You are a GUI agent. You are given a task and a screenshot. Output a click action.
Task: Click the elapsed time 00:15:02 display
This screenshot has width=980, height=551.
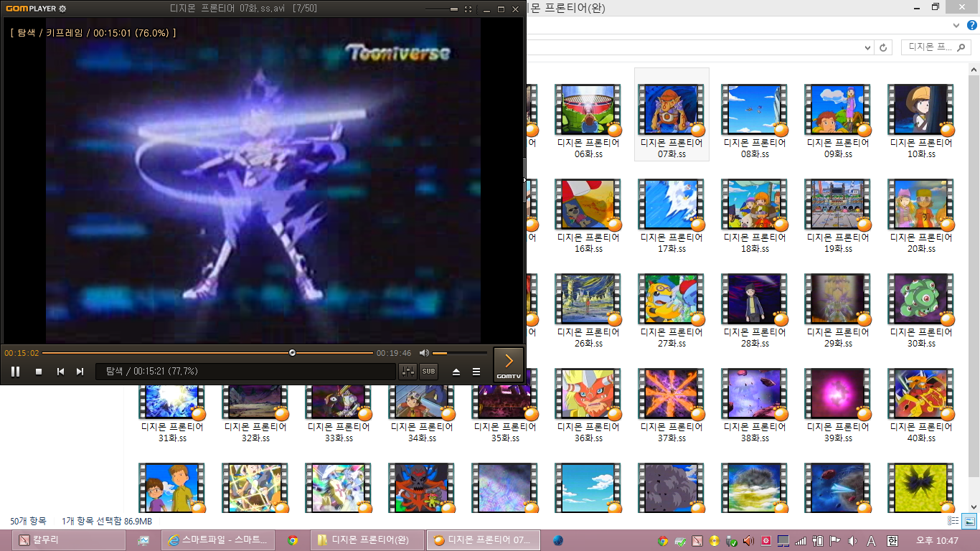(x=22, y=353)
